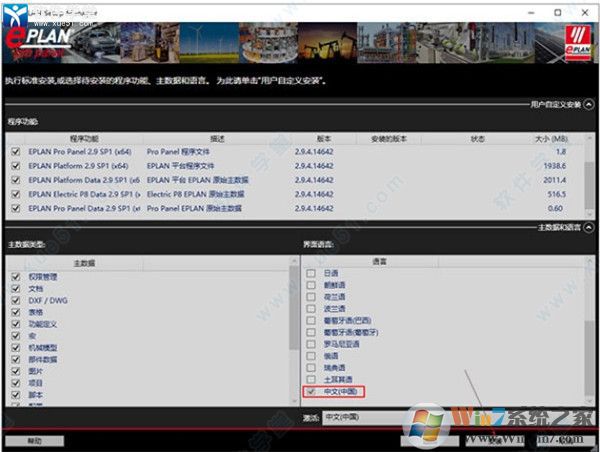The width and height of the screenshot is (600, 452).
Task: Toggle the 表格 master data checkbox
Action: [x=16, y=312]
